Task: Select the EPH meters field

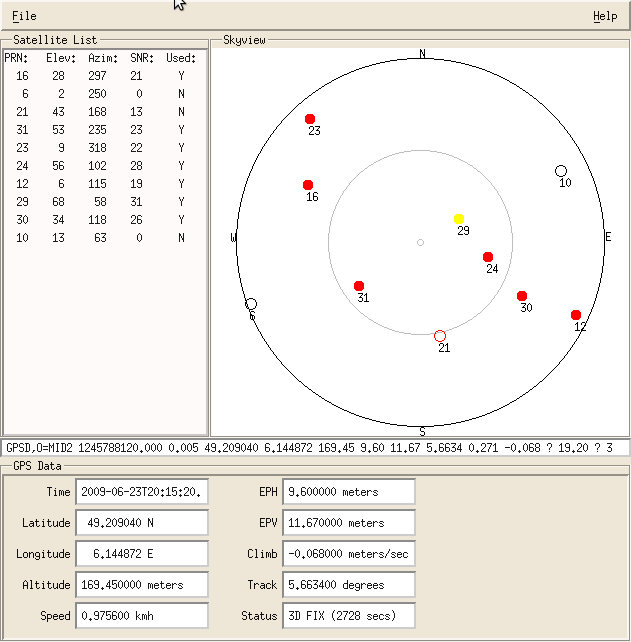Action: tap(348, 492)
